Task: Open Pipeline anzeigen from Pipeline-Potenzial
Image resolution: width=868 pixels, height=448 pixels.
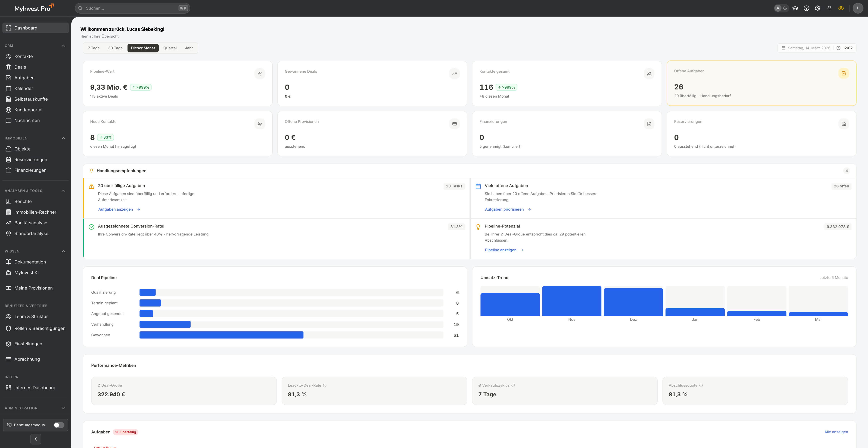Action: [501, 250]
